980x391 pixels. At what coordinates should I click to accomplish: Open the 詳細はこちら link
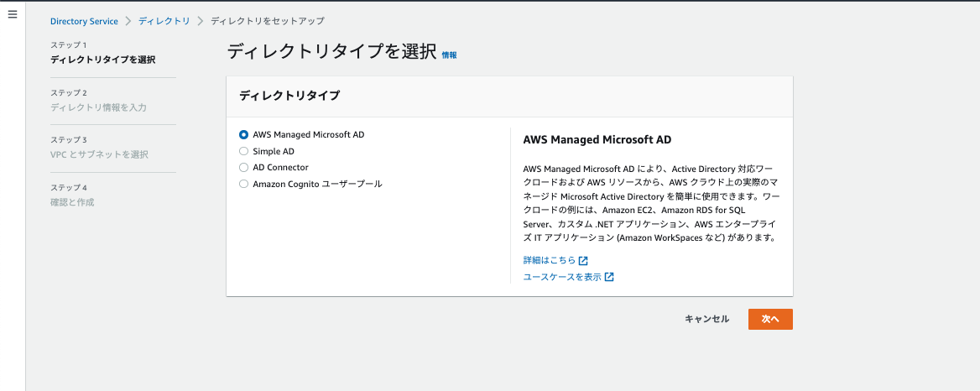(x=550, y=260)
